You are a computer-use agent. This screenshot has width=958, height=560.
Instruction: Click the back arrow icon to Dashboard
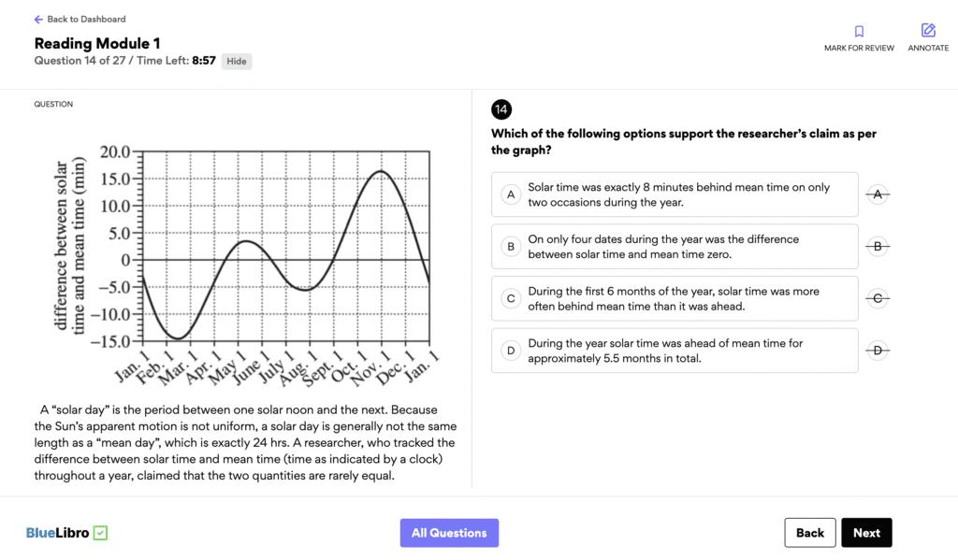[x=38, y=20]
